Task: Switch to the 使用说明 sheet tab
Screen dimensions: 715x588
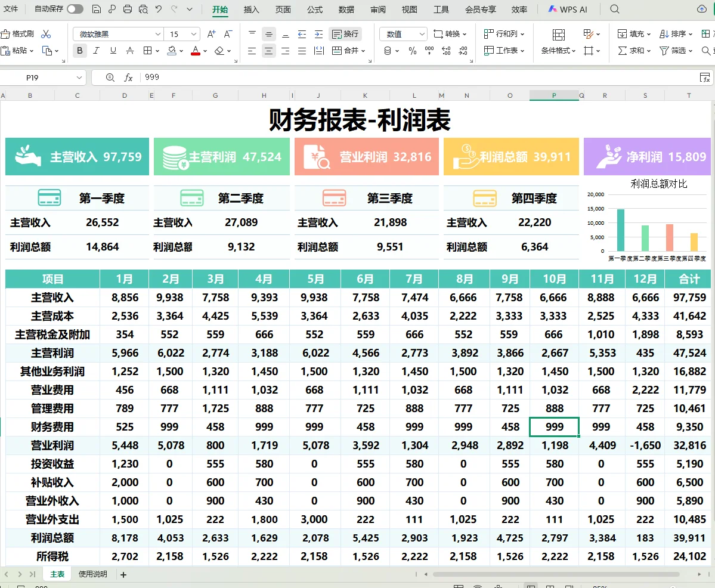Action: [92, 574]
